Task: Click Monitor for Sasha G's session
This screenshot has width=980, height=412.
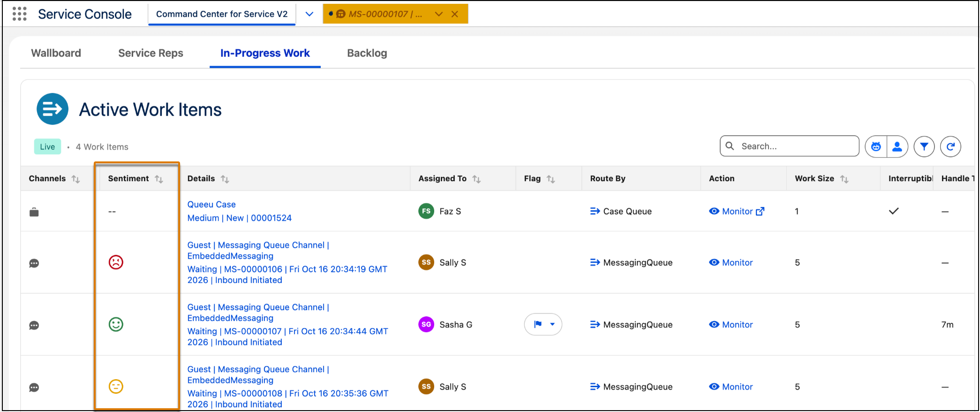Action: point(731,324)
